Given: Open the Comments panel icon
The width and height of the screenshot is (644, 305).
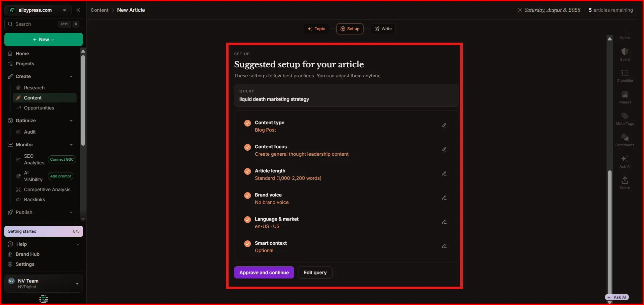Looking at the screenshot, I should tap(625, 140).
